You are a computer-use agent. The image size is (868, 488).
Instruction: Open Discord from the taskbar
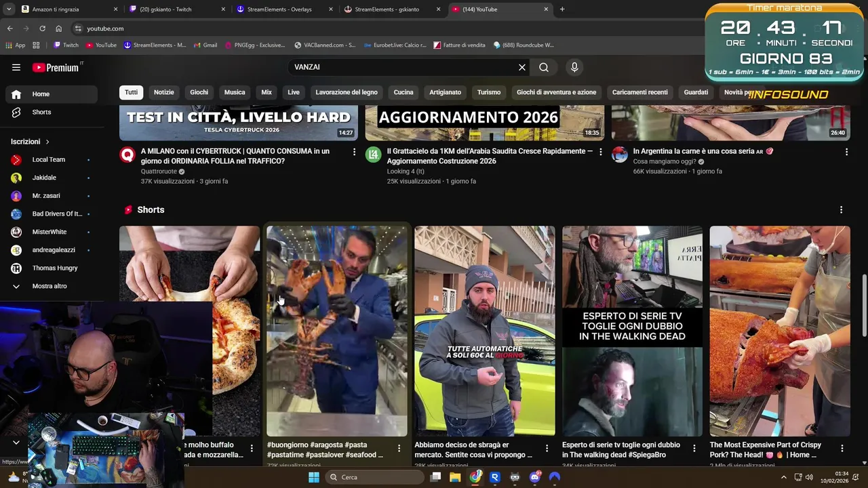(x=535, y=477)
